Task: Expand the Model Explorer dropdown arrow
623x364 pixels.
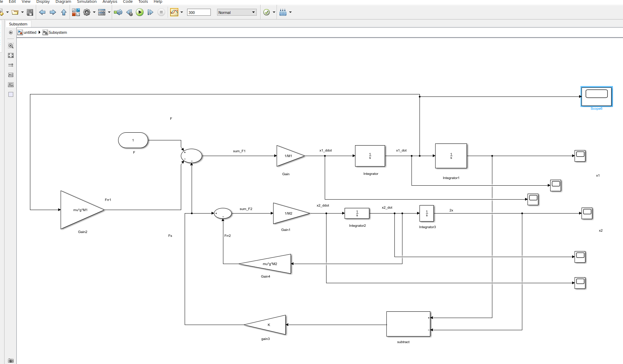Action: (x=109, y=13)
